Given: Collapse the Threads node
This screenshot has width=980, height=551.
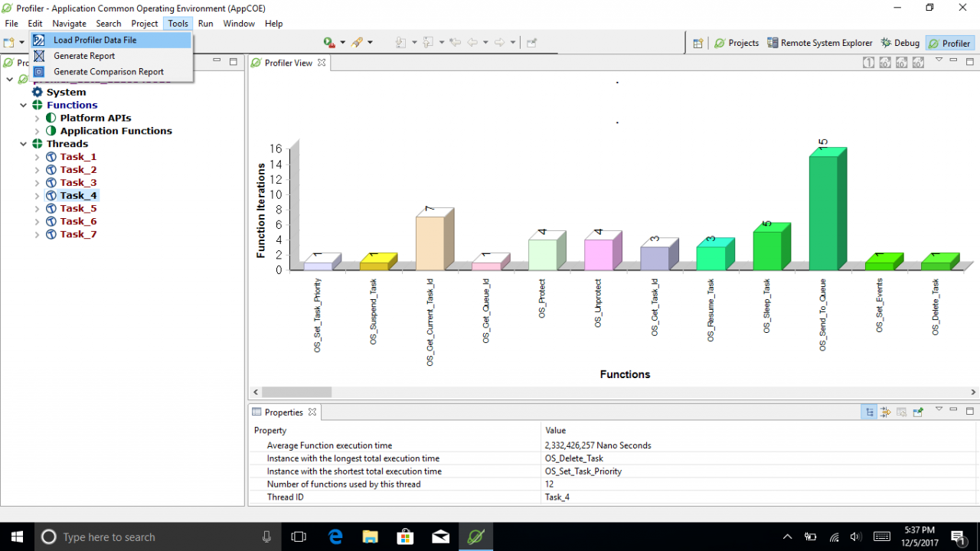Looking at the screenshot, I should pos(22,144).
